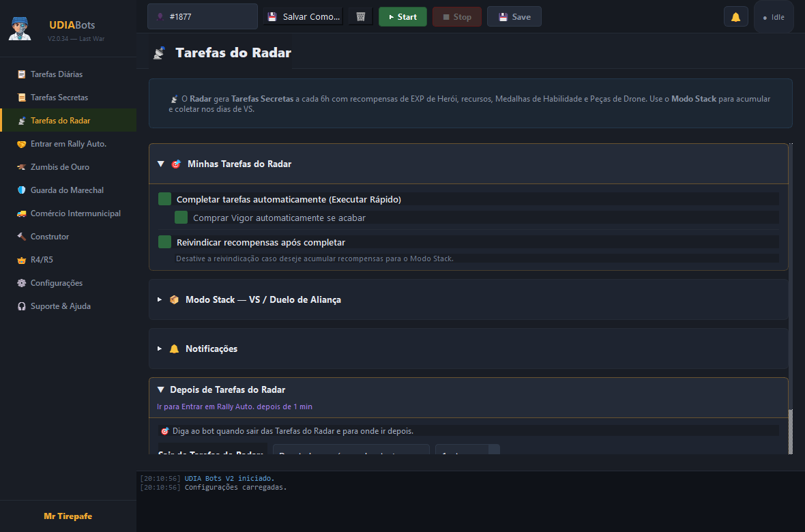Toggle Completar tarefas automaticamente checkbox
This screenshot has width=805, height=532.
[x=165, y=199]
